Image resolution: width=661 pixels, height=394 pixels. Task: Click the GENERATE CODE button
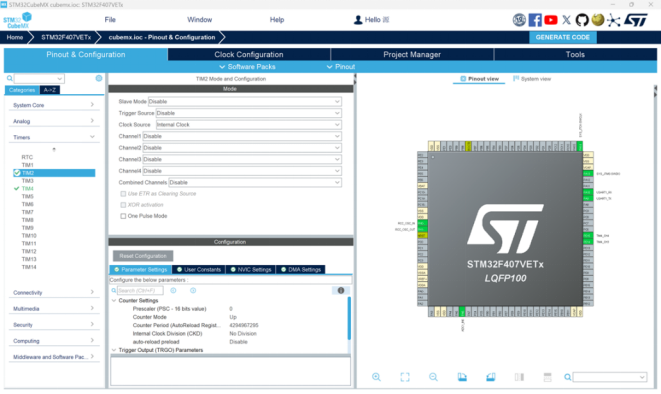[x=563, y=37]
